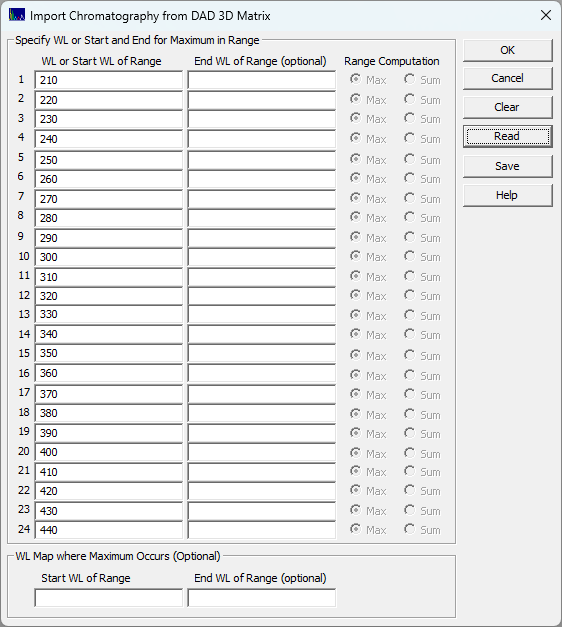Select the Max radio button for row 5

coord(368,160)
